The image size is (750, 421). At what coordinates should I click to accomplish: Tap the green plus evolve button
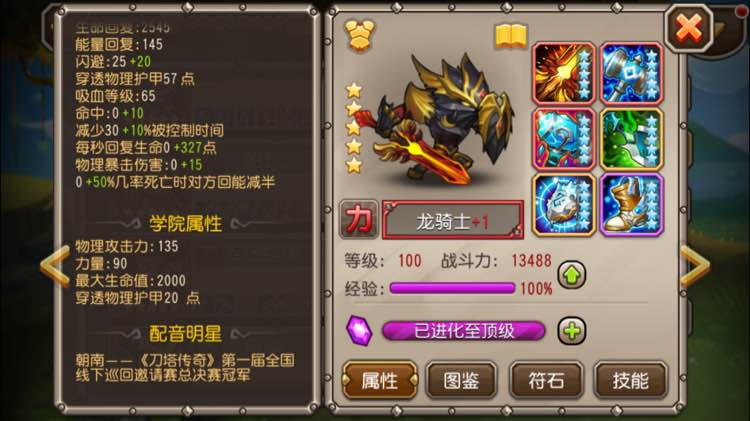click(572, 331)
